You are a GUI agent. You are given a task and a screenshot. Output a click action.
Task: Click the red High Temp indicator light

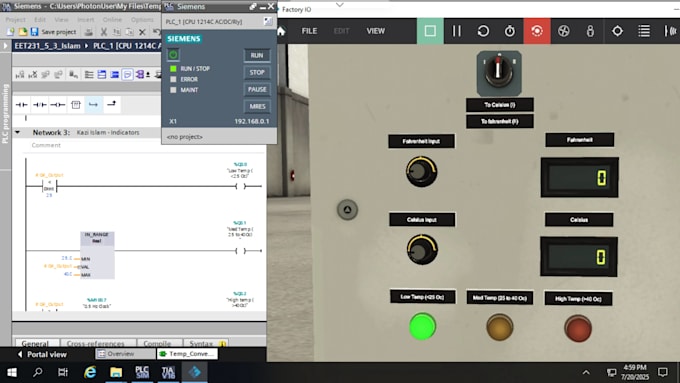[578, 328]
